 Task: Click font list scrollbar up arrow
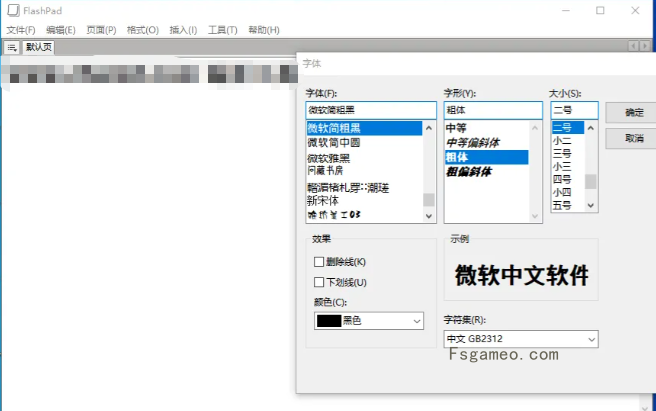click(x=429, y=128)
